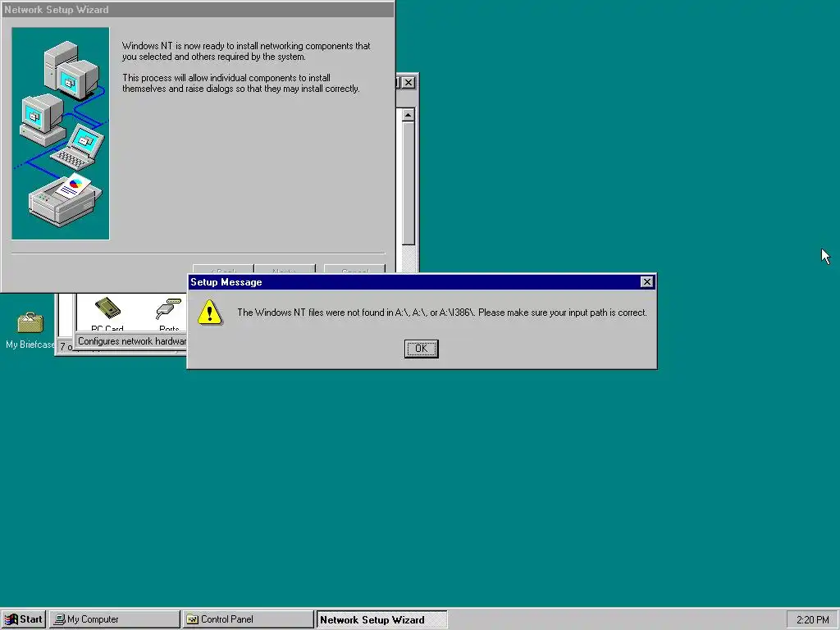Viewport: 840px width, 630px height.
Task: Click the Control Panel vertical scrollbar thumb
Action: (409, 183)
